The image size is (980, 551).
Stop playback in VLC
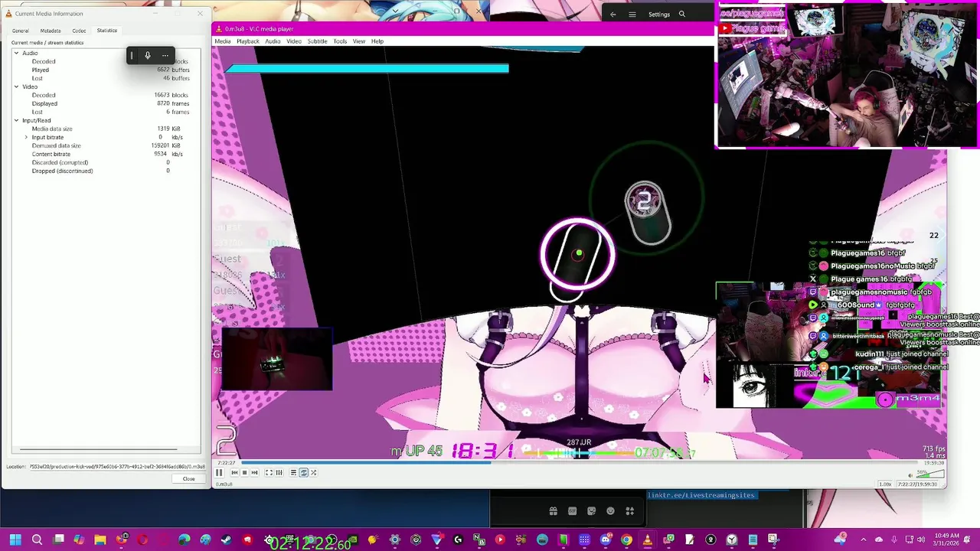pyautogui.click(x=244, y=472)
